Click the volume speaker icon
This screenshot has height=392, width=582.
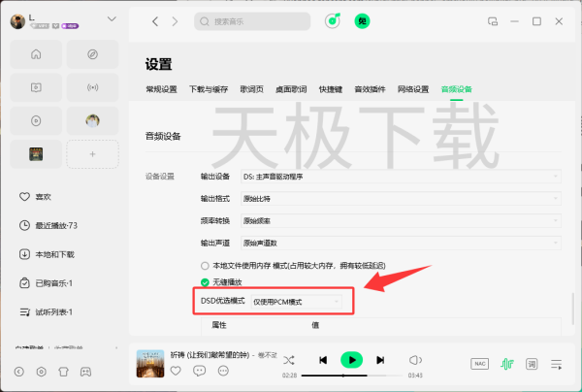[x=415, y=360]
